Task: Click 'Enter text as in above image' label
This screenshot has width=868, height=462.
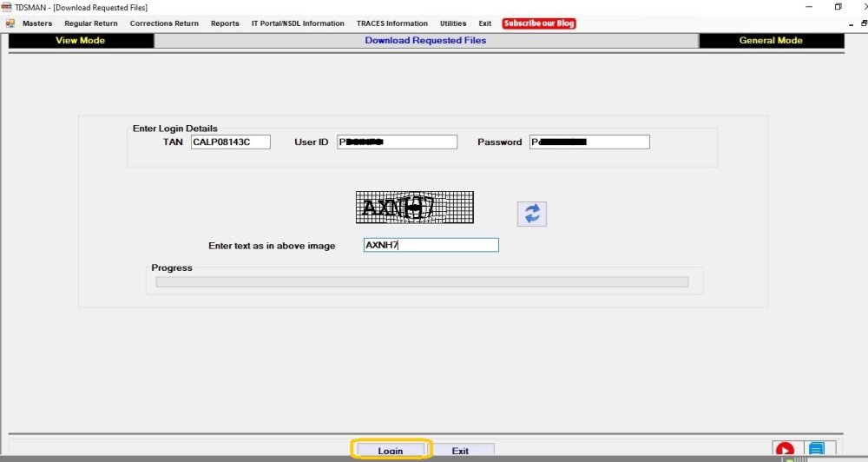Action: 272,246
